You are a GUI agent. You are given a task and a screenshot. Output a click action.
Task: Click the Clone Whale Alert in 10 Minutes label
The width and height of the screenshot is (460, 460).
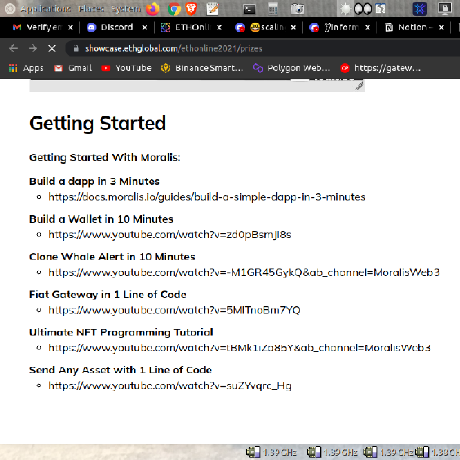coord(112,257)
